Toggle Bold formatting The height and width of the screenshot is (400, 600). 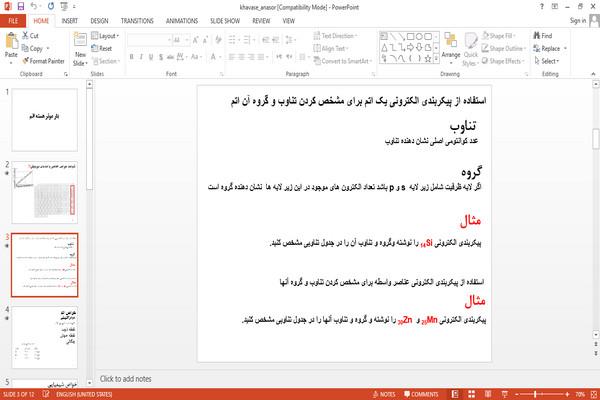click(x=132, y=57)
